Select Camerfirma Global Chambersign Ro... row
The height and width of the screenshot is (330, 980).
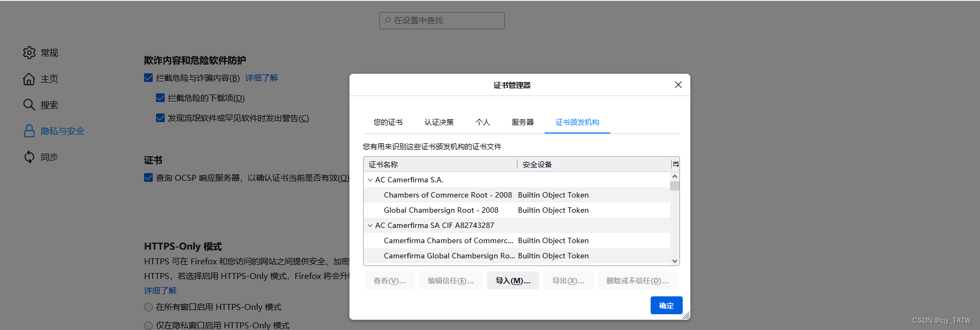pyautogui.click(x=517, y=256)
